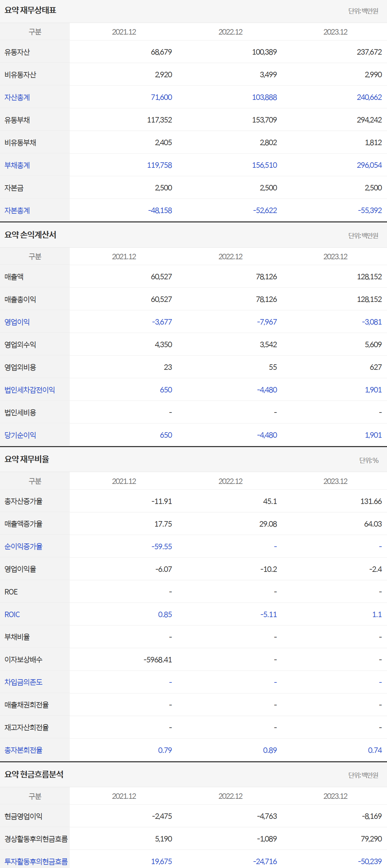Click the 자산총계 row label
This screenshot has height=868, width=387.
[x=17, y=97]
